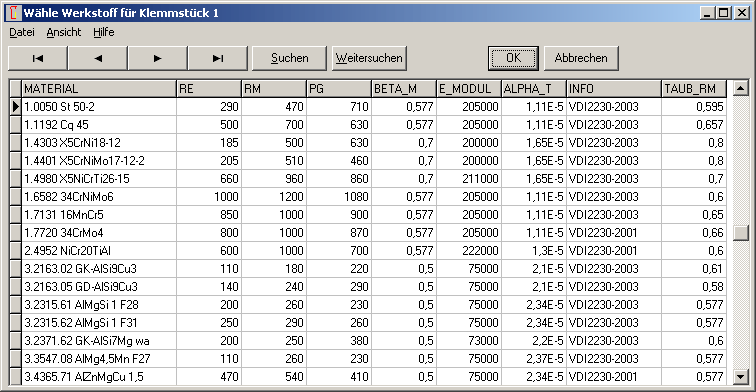Click the BETA_M column header
The image size is (756, 392).
[x=404, y=89]
